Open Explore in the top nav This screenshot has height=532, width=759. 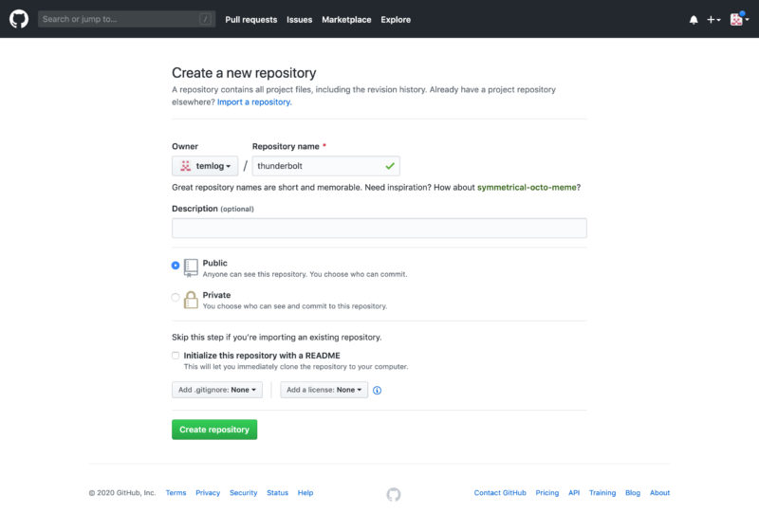[x=396, y=20]
